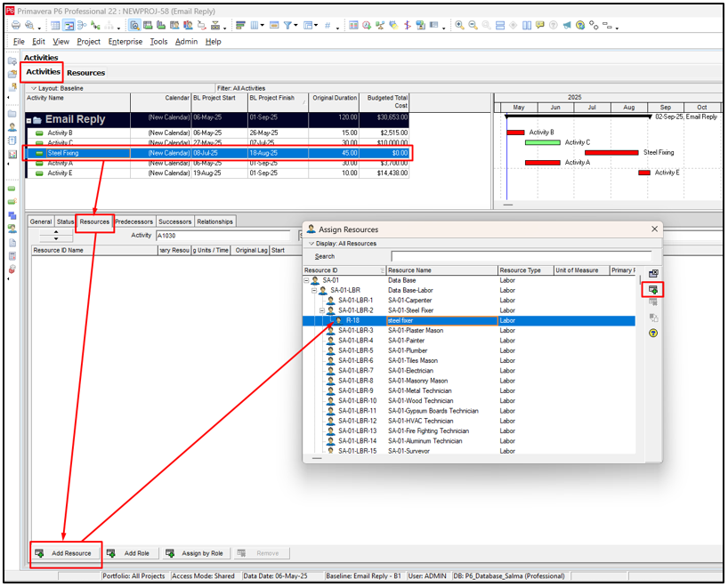Collapse the SA-01-LBR-2 Steel Fixer node

pyautogui.click(x=323, y=310)
